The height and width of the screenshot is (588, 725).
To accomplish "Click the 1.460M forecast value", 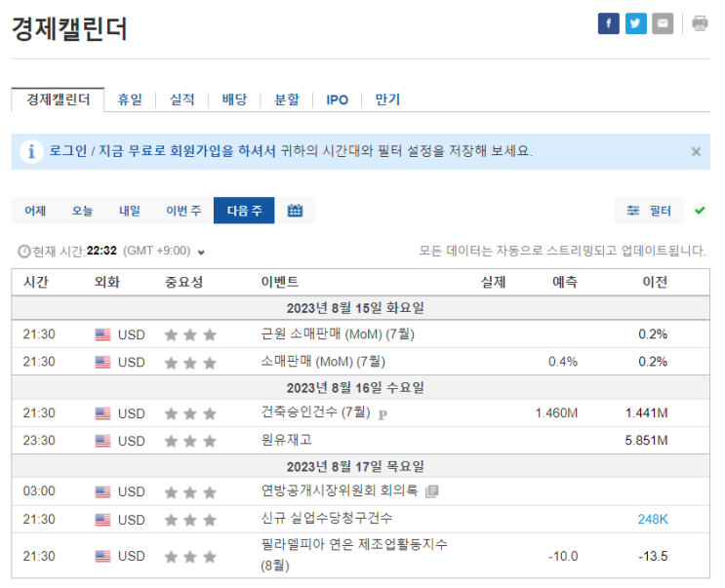I will (x=556, y=412).
